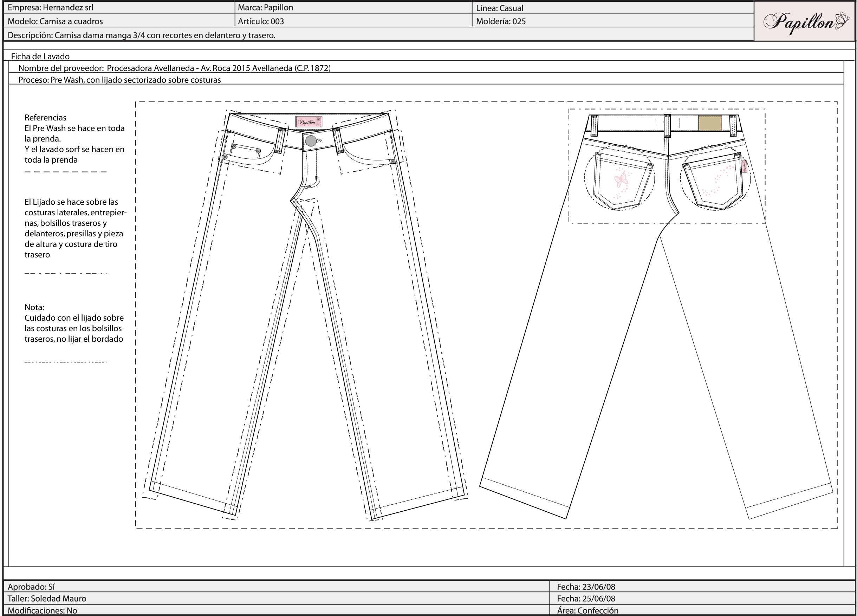Click the Taller: Soledad Mauro field
857x616 pixels.
pos(47,598)
